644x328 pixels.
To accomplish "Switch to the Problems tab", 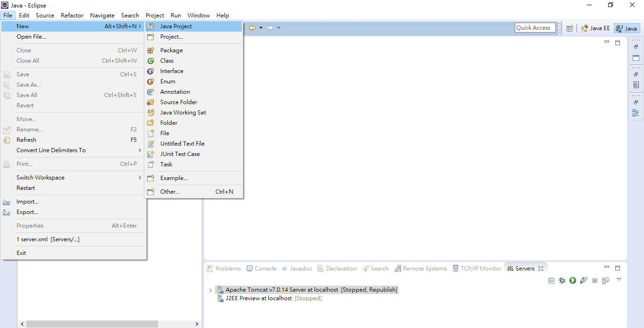I will 224,269.
